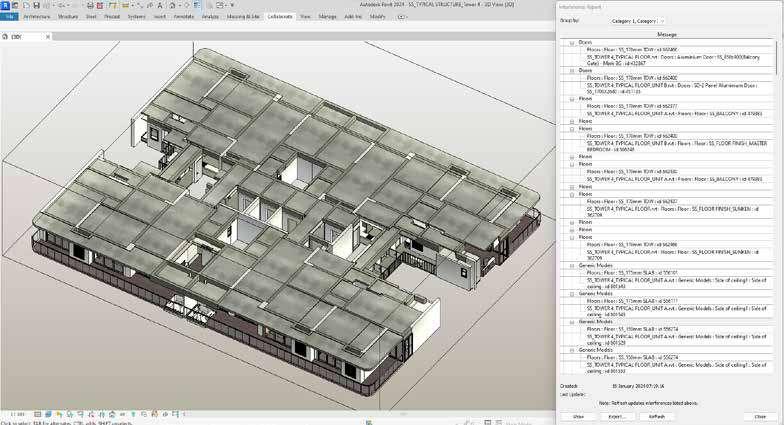Viewport: 784px width, 425px height.
Task: Click the Revit home icon on title bar
Action: 15,5
